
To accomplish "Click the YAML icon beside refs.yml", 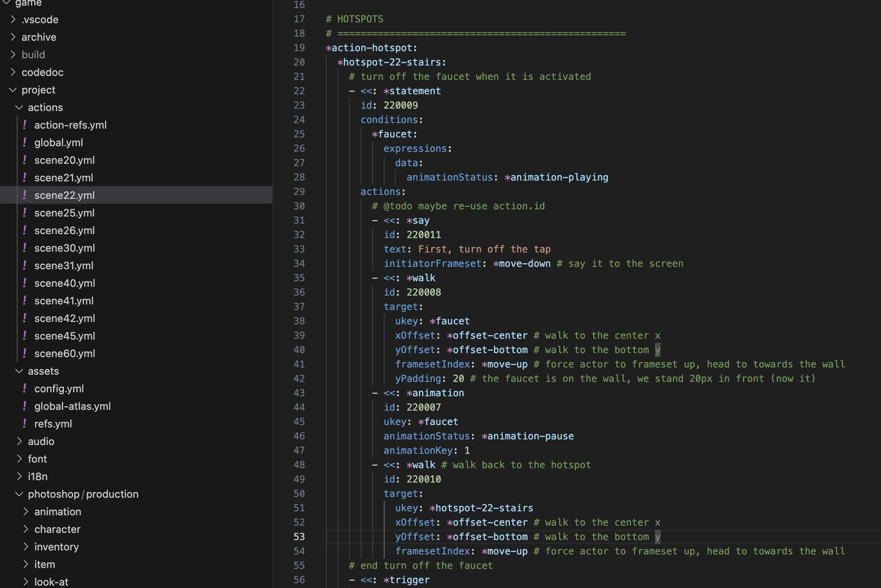I will (25, 423).
